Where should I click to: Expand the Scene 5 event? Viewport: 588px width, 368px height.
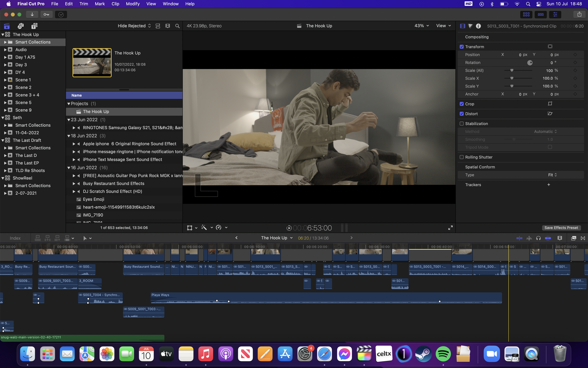coord(5,102)
